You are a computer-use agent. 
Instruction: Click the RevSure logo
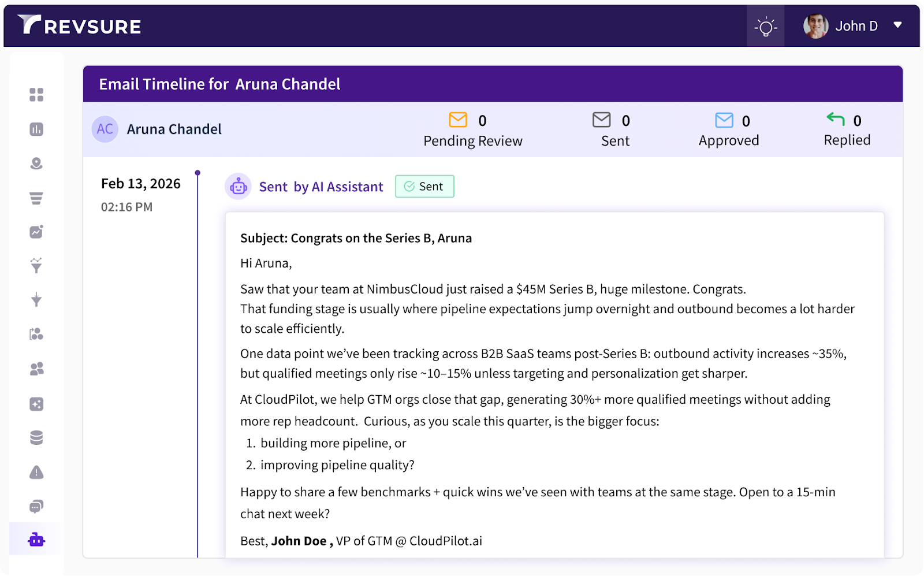click(79, 25)
